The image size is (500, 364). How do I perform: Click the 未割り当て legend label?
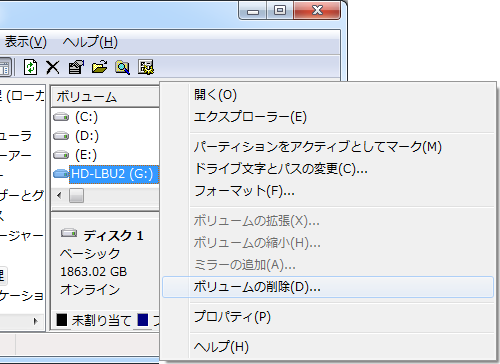[102, 320]
